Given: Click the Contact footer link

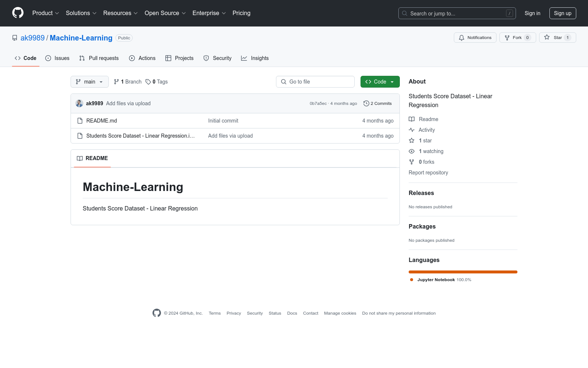Looking at the screenshot, I should coord(311,313).
